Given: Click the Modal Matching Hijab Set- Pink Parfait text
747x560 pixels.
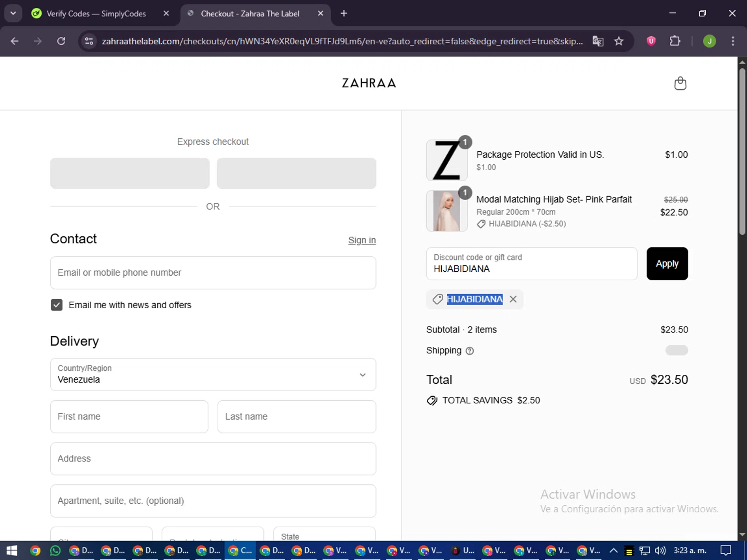Looking at the screenshot, I should coord(554,200).
